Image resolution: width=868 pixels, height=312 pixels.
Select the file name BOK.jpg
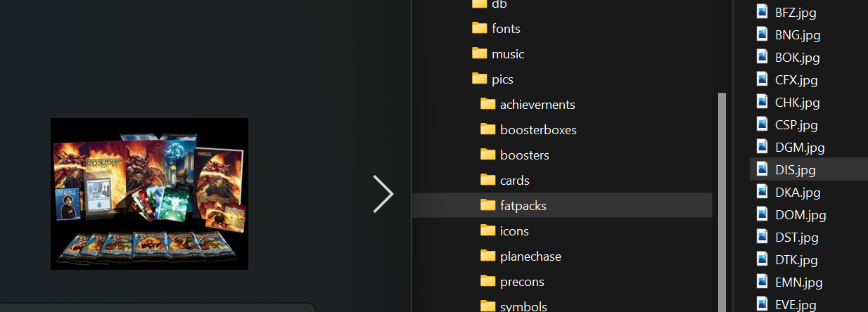coord(797,57)
